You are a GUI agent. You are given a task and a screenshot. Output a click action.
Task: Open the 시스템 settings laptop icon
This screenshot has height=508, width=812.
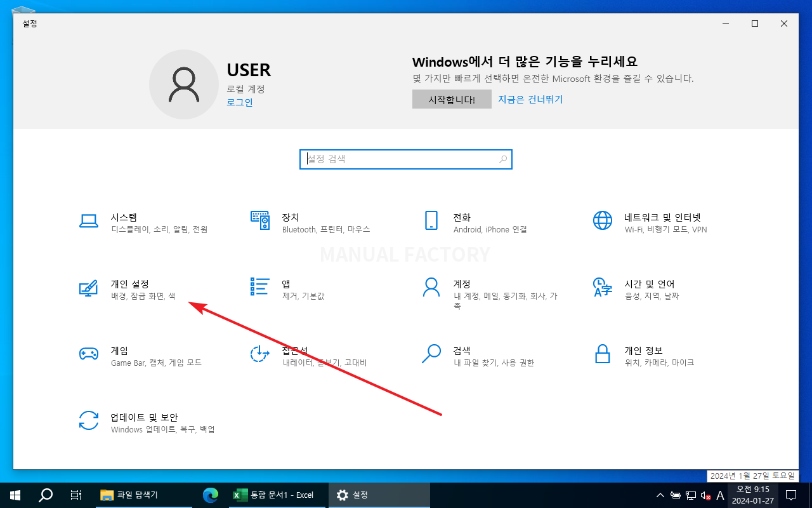pos(88,221)
